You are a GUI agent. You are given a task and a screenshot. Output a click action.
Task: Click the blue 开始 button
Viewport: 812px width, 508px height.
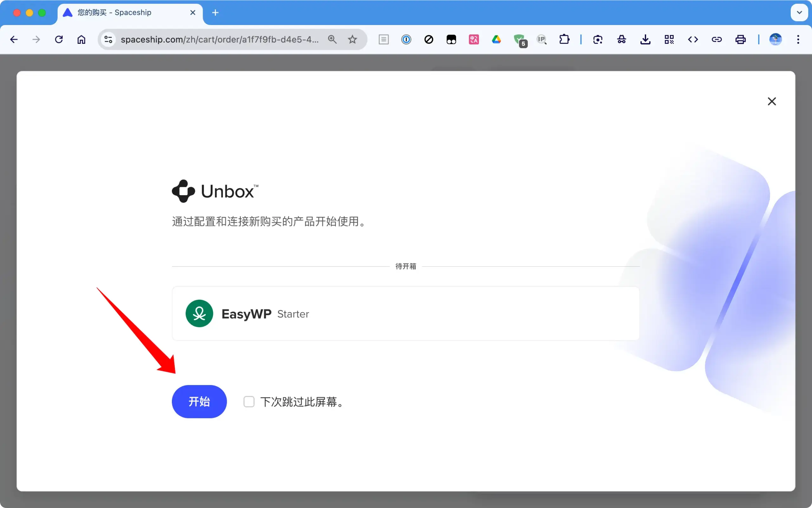[x=199, y=402]
